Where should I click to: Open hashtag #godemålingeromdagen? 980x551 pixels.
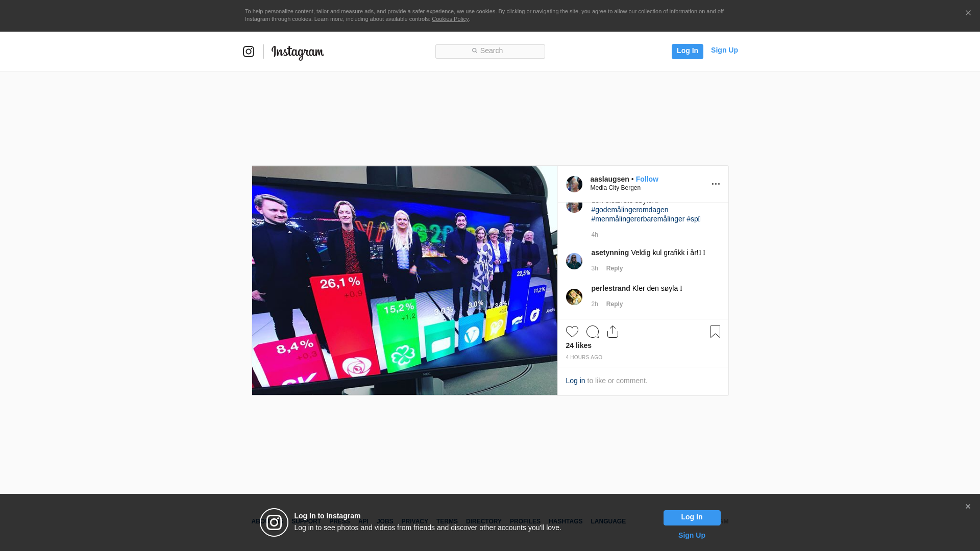(630, 210)
